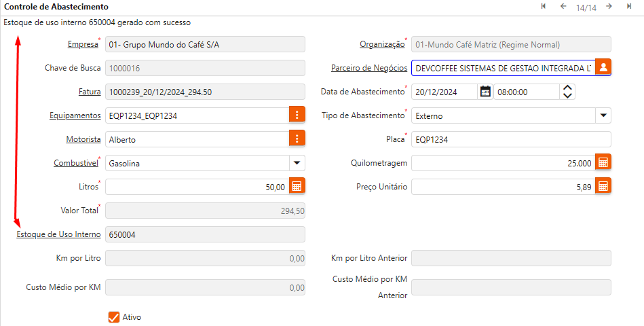644x326 pixels.
Task: Open the Parceiro de Negócios search icon
Action: (603, 68)
